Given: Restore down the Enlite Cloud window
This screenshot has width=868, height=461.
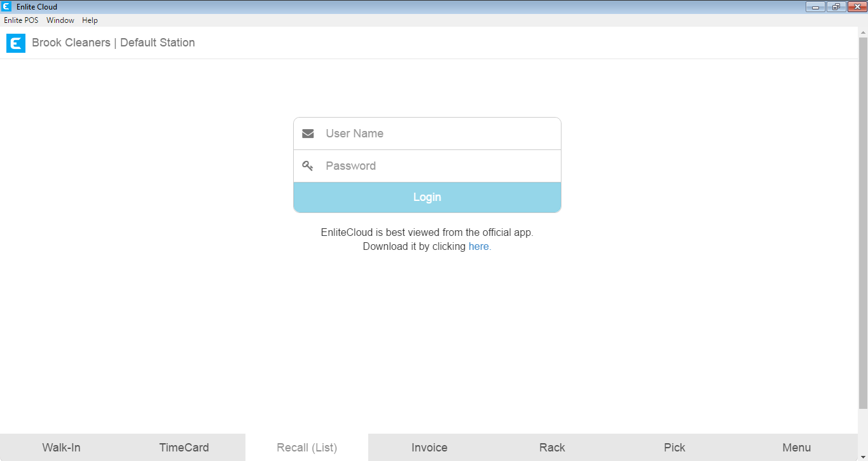Looking at the screenshot, I should point(835,7).
